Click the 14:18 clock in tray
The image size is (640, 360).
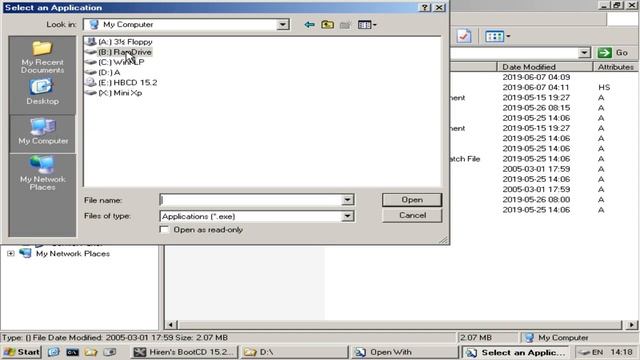(x=622, y=352)
